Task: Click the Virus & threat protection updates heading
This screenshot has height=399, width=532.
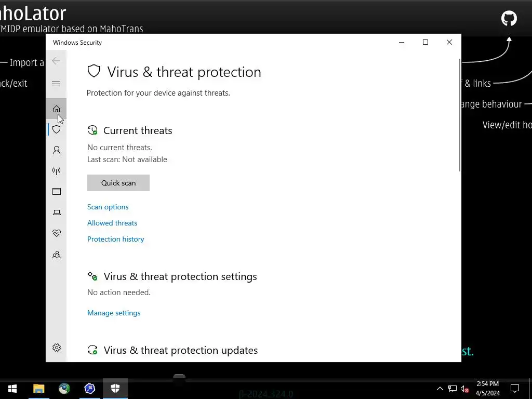Action: click(180, 350)
